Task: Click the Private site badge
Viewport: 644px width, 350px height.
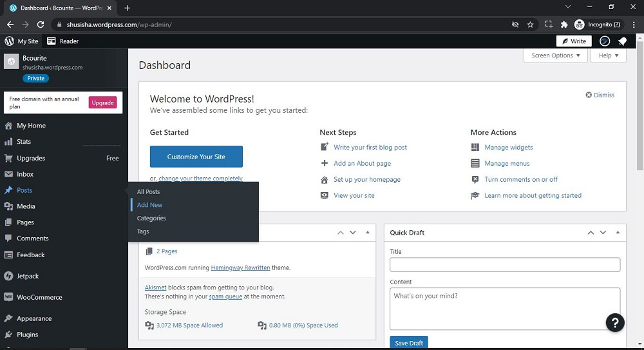Action: [x=35, y=78]
